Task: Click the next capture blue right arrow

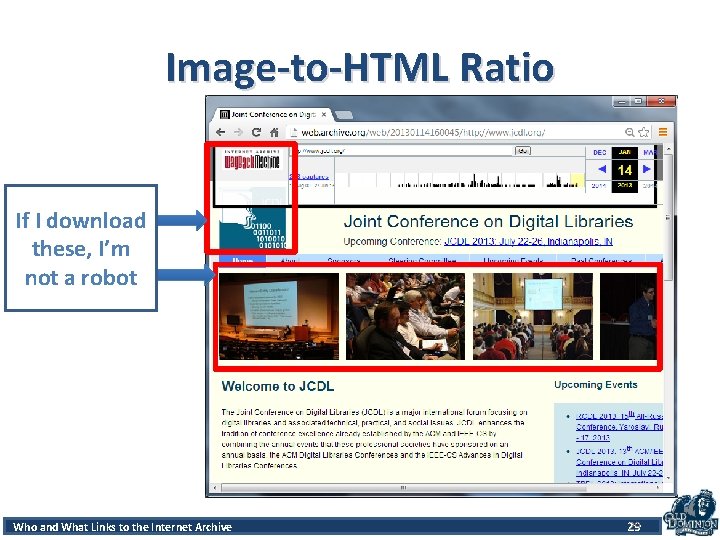Action: pos(647,169)
